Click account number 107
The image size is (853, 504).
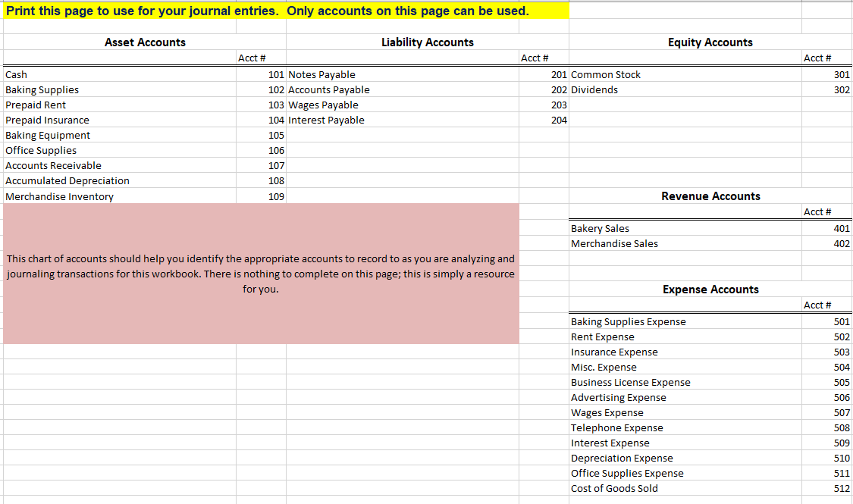tap(261, 166)
